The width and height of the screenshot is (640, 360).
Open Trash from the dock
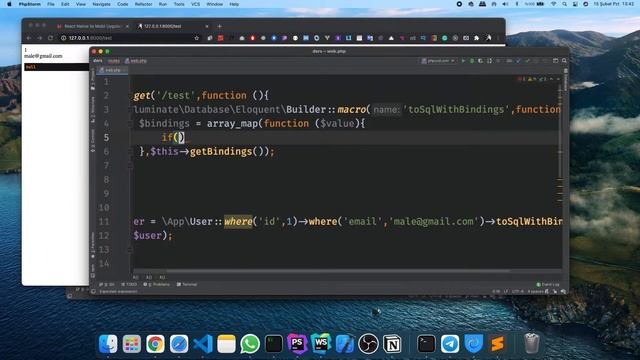point(531,344)
